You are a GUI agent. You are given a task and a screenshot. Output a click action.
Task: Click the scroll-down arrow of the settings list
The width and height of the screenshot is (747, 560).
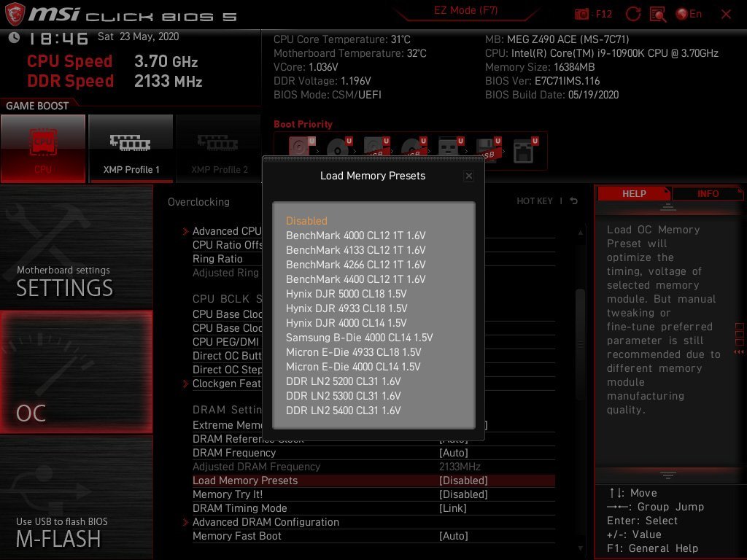580,548
